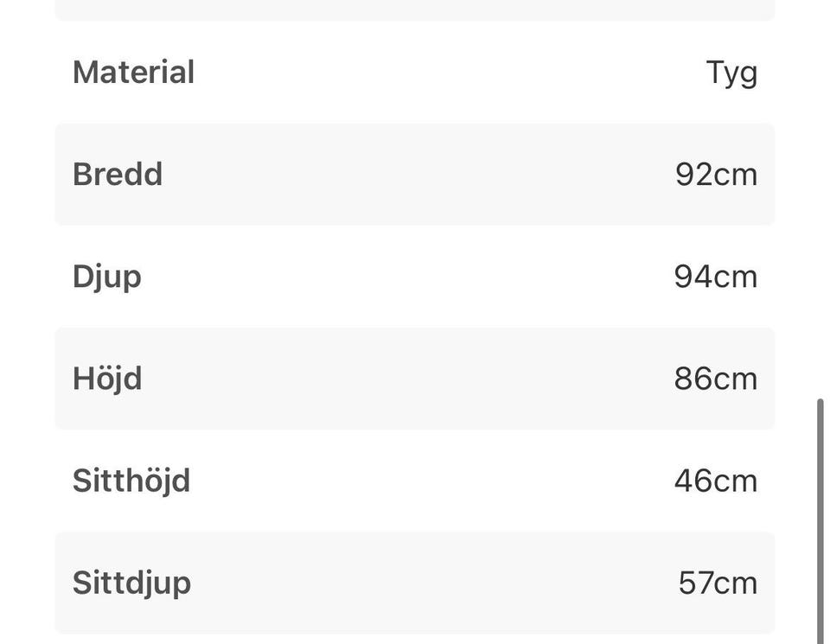Click the Sitthöjd label text
830x644 pixels.
coord(131,481)
